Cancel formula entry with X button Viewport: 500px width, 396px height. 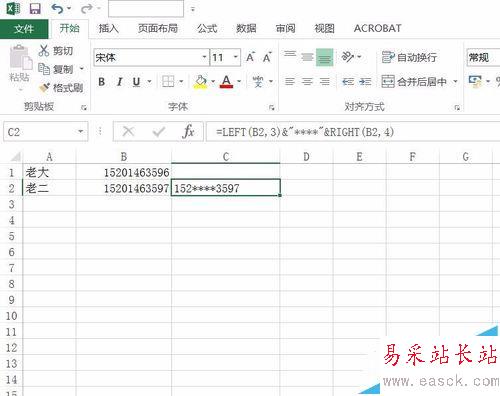[128, 132]
